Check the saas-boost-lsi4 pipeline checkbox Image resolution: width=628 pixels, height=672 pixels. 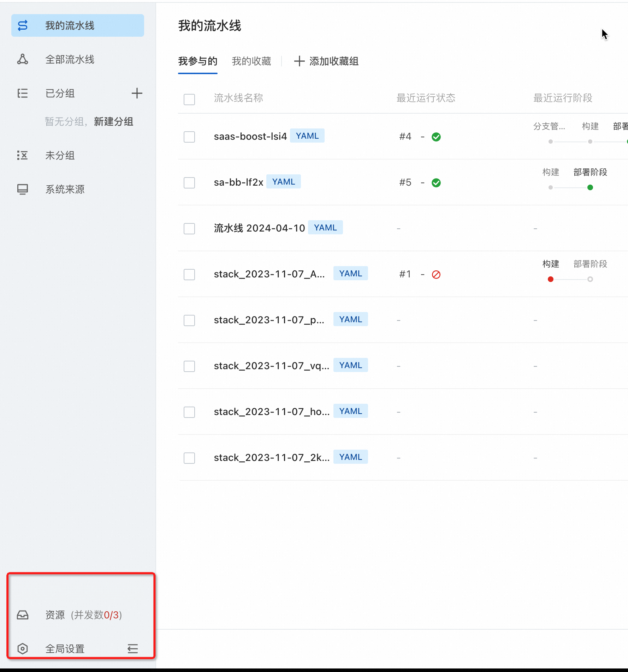189,137
